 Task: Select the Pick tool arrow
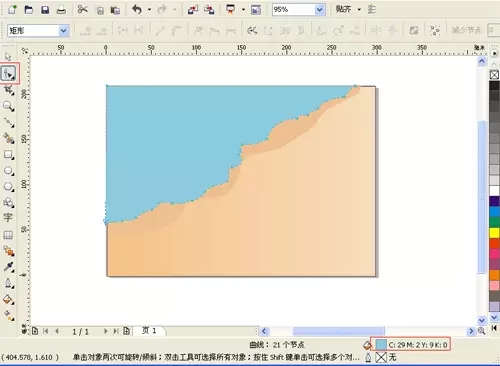[8, 57]
